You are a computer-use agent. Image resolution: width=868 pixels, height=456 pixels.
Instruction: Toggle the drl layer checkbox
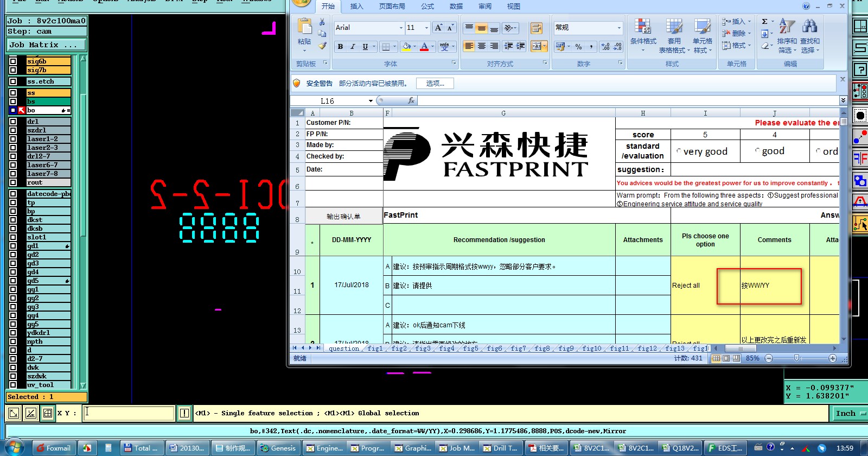(13, 122)
